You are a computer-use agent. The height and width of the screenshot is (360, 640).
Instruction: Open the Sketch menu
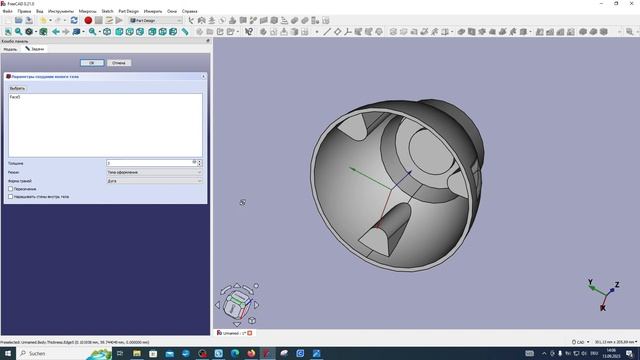107,11
